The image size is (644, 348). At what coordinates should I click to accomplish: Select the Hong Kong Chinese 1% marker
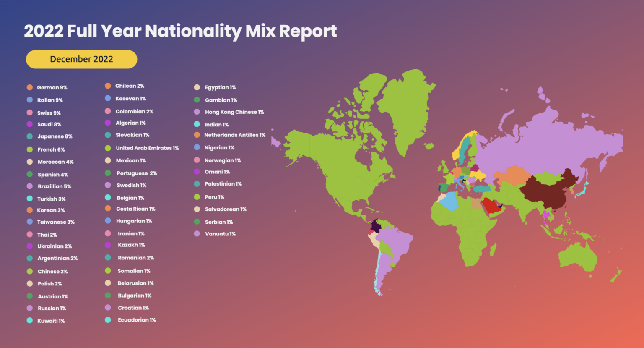tap(197, 112)
